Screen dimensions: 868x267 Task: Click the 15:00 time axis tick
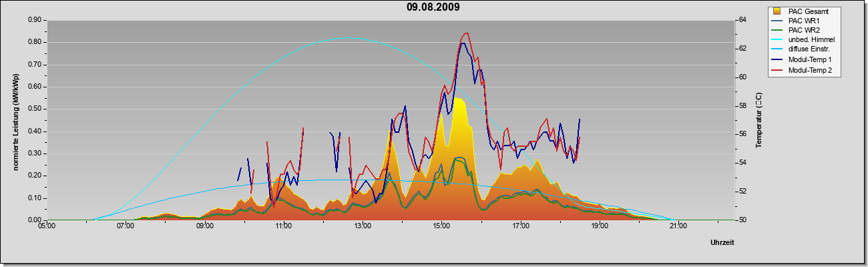[x=441, y=226]
